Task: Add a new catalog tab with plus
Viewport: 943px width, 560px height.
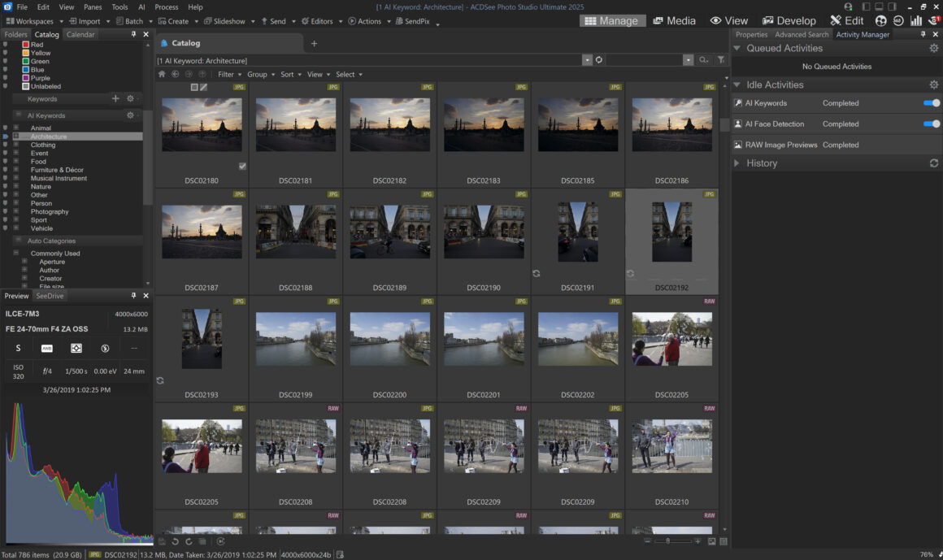Action: (x=314, y=43)
